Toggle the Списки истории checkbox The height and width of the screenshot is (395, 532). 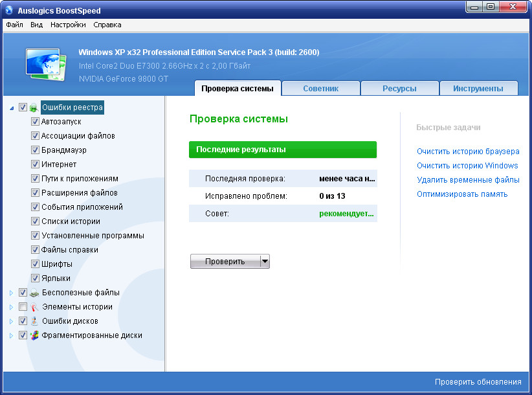[x=35, y=221]
